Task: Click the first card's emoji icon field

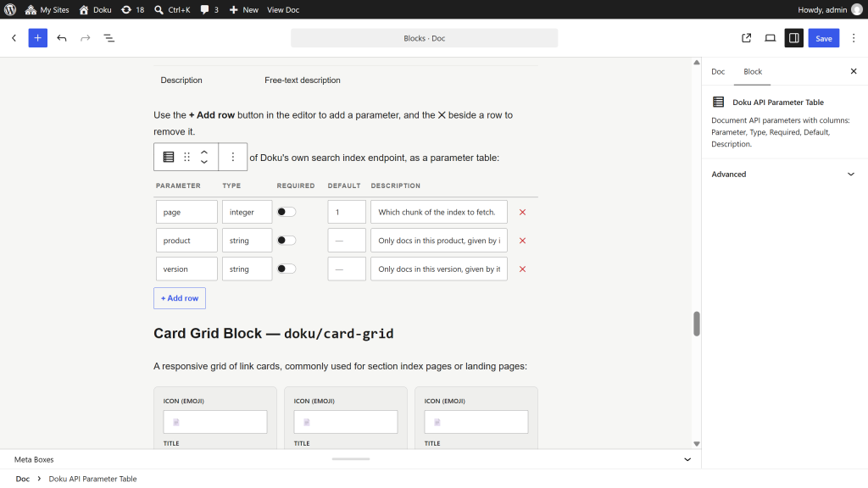Action: 214,422
